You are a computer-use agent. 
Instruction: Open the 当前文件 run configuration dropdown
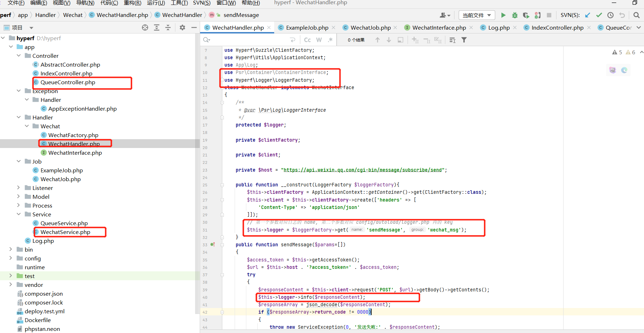[476, 15]
